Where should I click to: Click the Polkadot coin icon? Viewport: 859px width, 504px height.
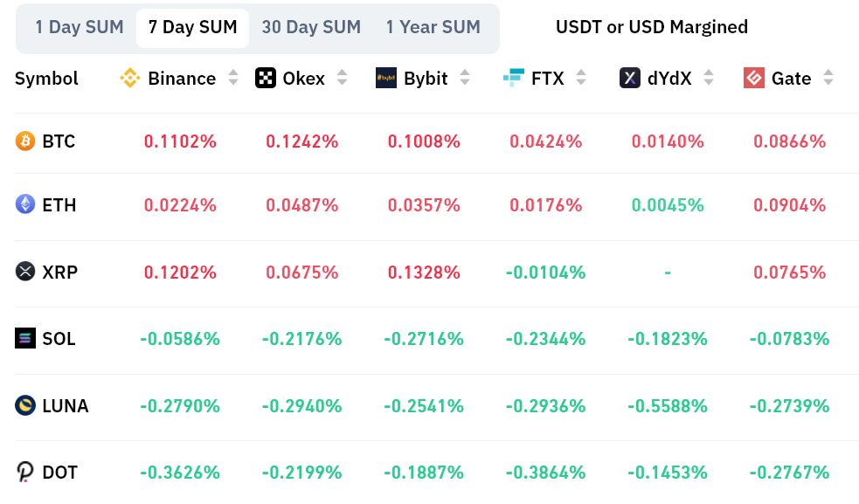[25, 473]
